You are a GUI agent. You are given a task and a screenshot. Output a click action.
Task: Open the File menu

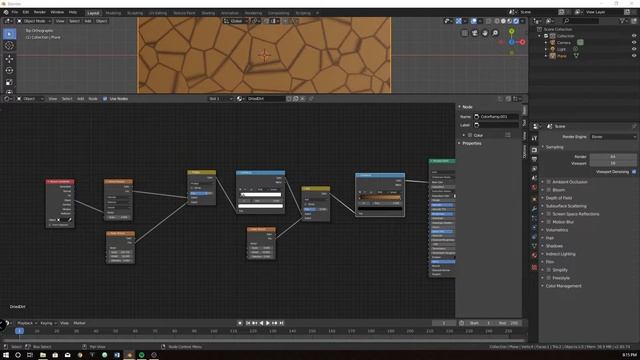pos(15,12)
